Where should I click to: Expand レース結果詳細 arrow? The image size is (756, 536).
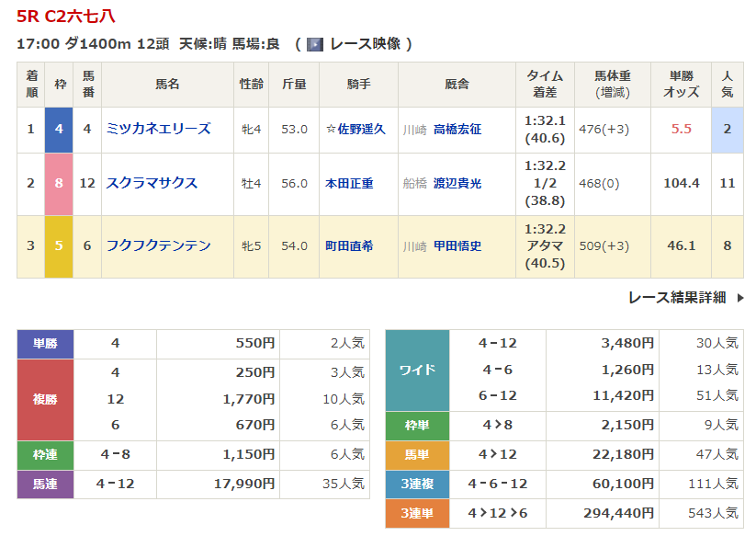point(740,298)
